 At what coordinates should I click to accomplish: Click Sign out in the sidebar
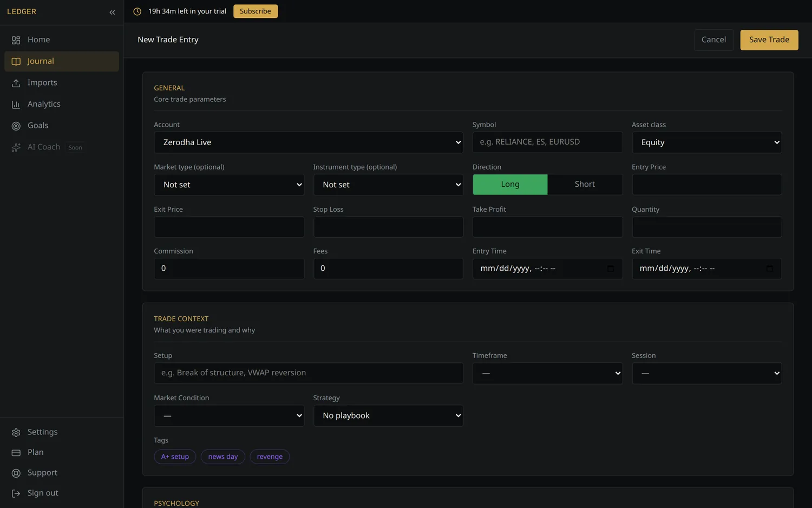62,493
